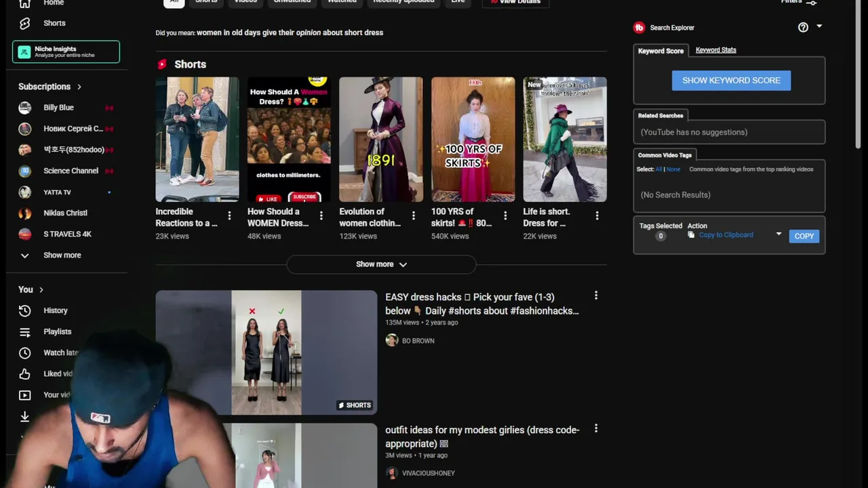Click the TubeBuddy Search Explorer logo

(x=639, y=28)
